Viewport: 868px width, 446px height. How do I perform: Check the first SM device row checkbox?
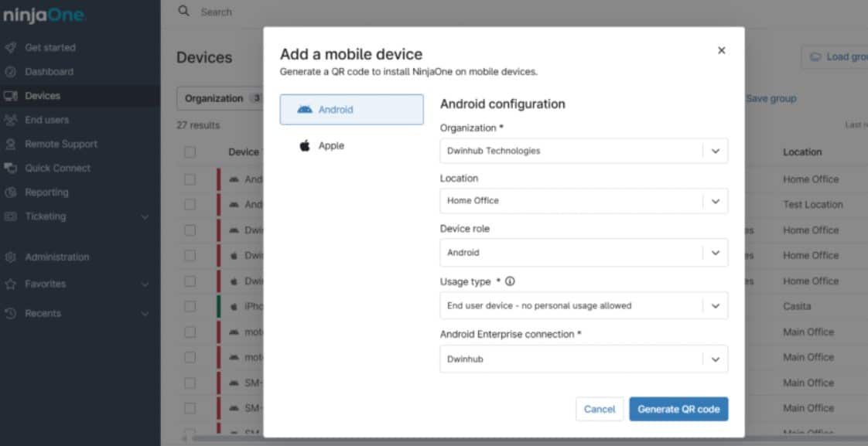pos(190,383)
